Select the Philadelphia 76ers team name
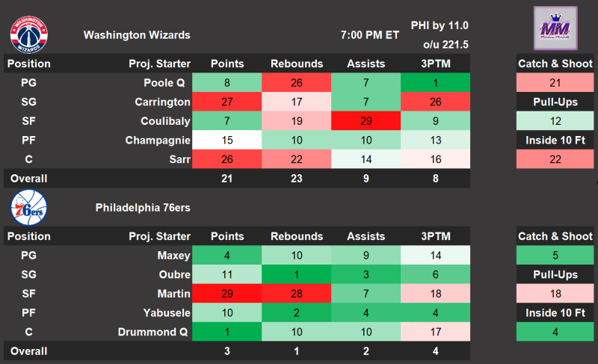 pos(143,208)
